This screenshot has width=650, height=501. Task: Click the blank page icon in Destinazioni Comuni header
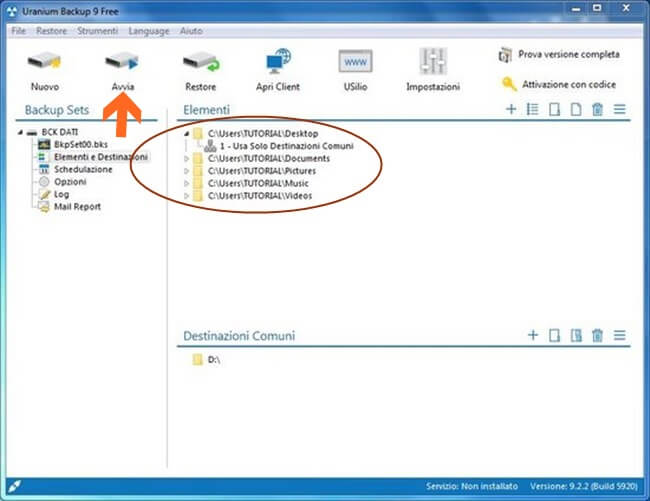point(554,335)
